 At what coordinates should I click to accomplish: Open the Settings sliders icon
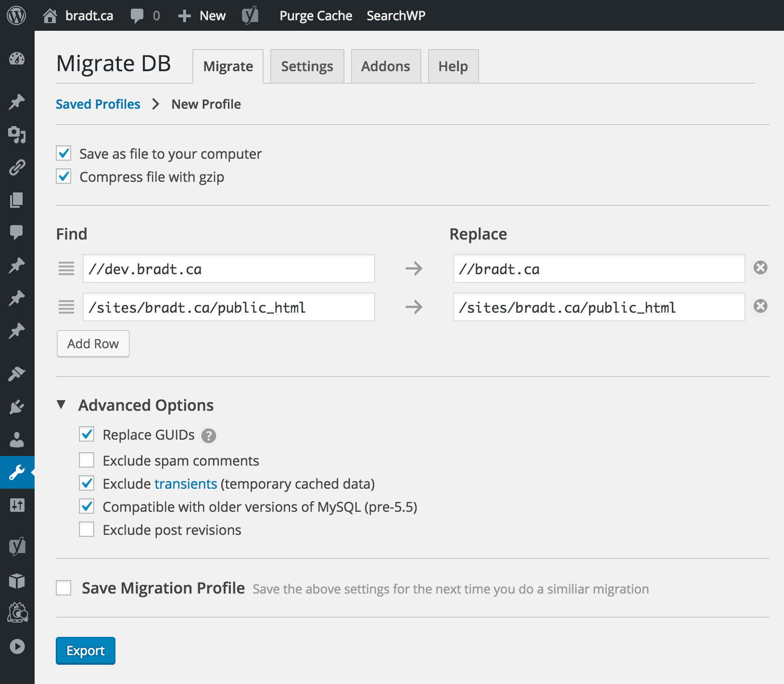click(x=17, y=506)
